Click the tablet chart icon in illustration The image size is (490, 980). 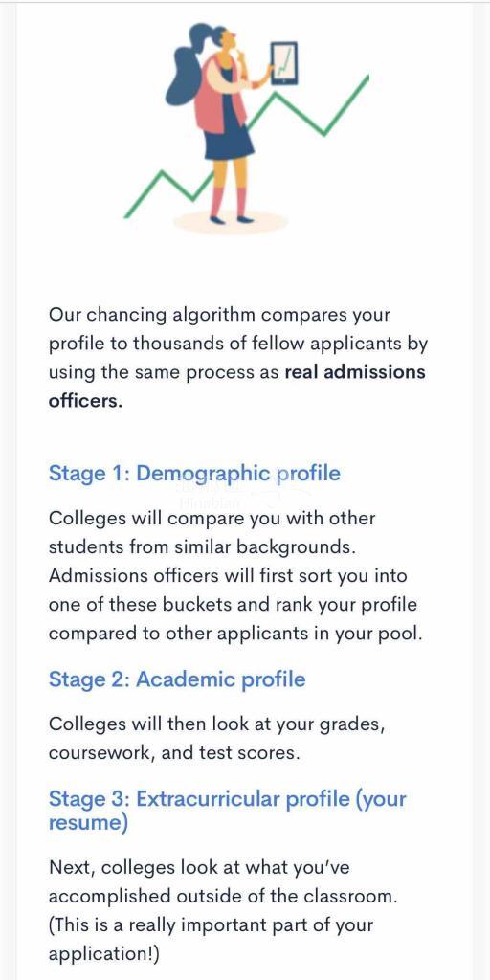(284, 62)
